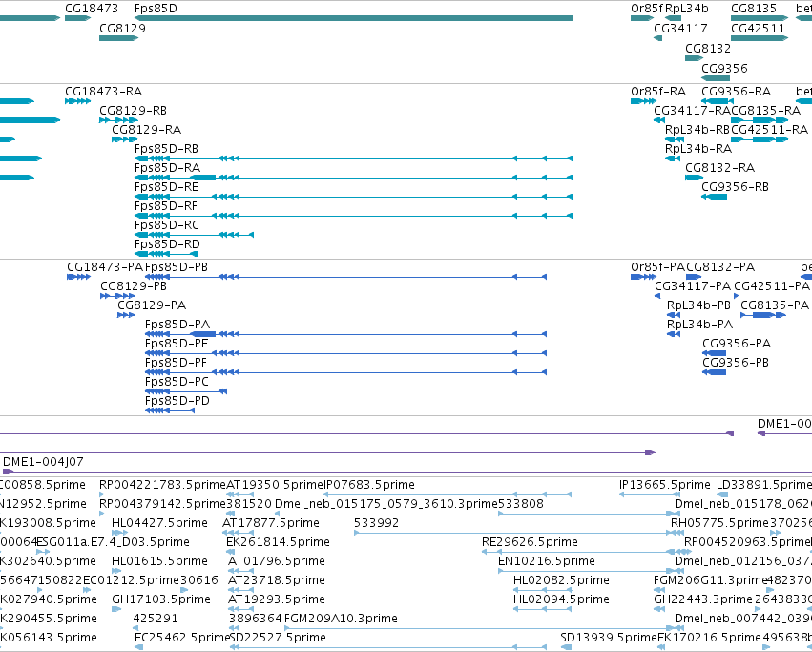The height and width of the screenshot is (652, 812).
Task: Click transcript label CG8129-RA
Action: pyautogui.click(x=147, y=130)
